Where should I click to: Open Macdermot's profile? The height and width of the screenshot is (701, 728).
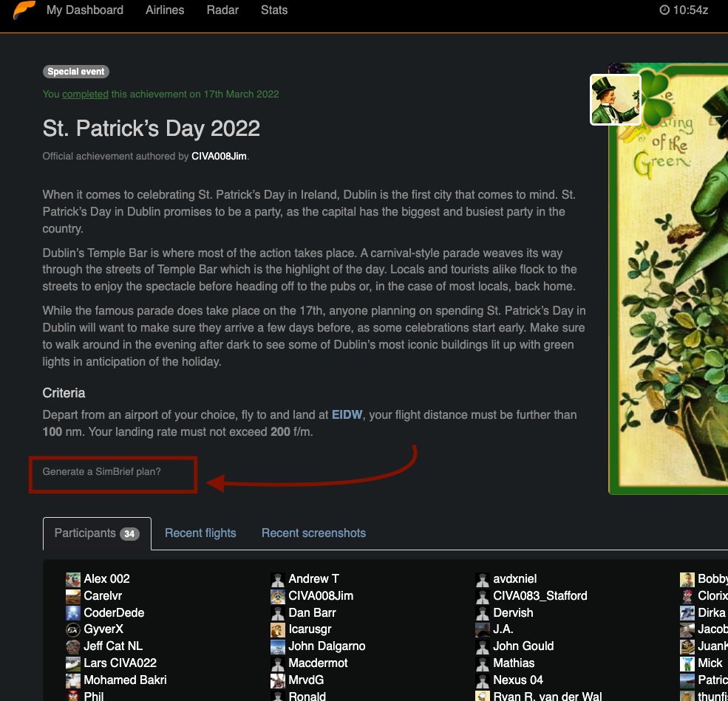pyautogui.click(x=319, y=663)
